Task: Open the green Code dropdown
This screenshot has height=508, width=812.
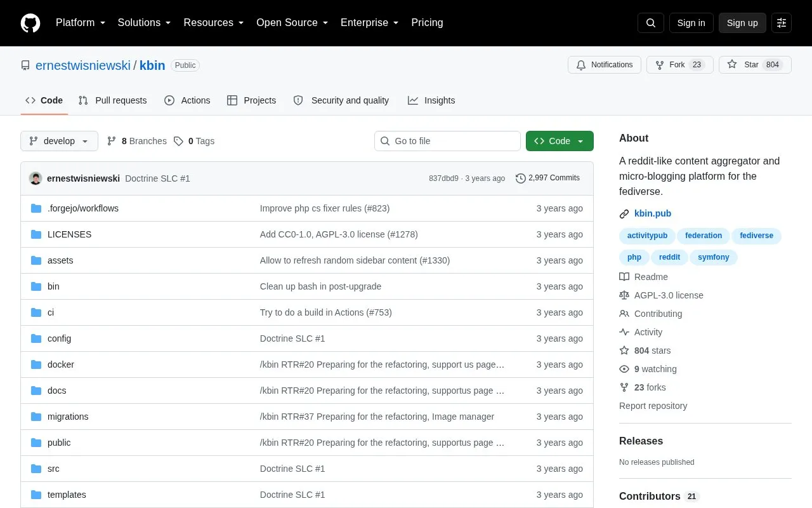Action: click(x=560, y=141)
